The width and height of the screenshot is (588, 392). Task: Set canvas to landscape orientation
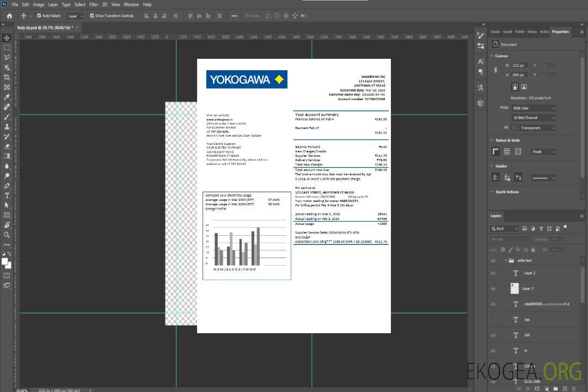tap(524, 87)
